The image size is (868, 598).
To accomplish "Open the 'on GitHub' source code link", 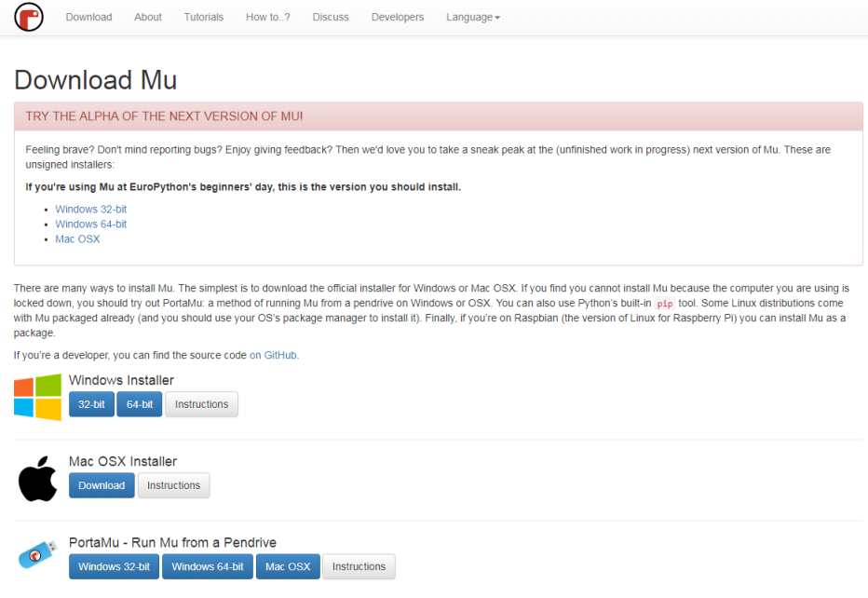I will pyautogui.click(x=273, y=355).
